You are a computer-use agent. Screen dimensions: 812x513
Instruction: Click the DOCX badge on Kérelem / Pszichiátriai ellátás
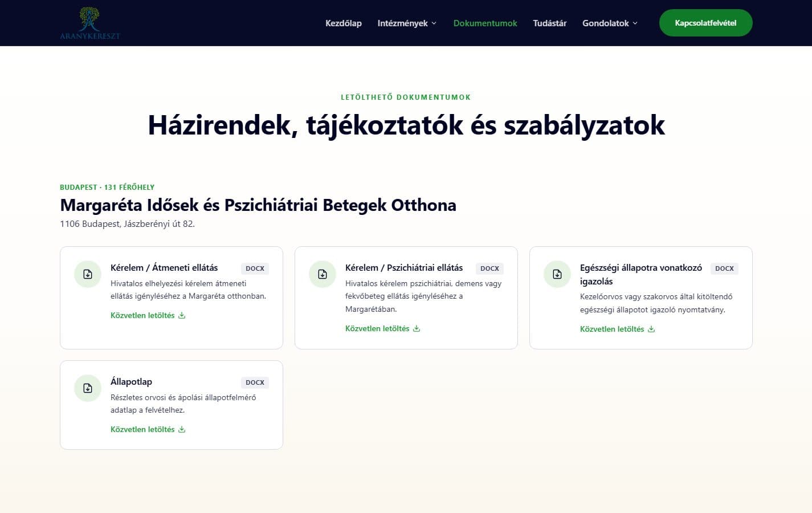tap(489, 268)
